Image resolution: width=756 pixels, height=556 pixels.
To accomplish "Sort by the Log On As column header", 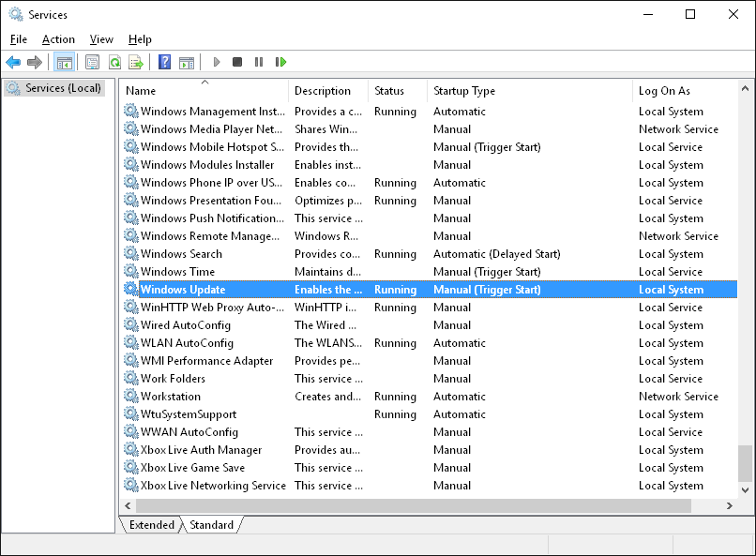I will click(685, 91).
